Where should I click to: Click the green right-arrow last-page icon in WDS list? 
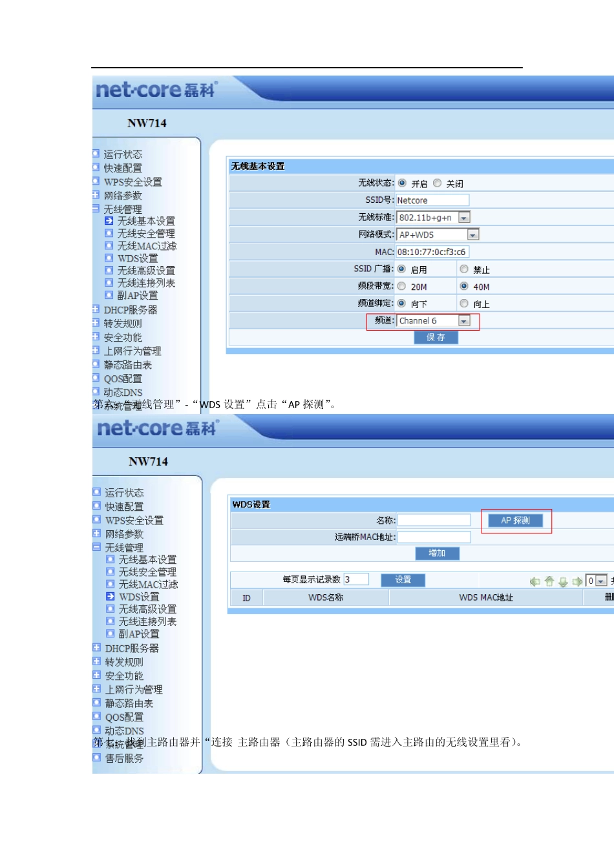pos(577,581)
